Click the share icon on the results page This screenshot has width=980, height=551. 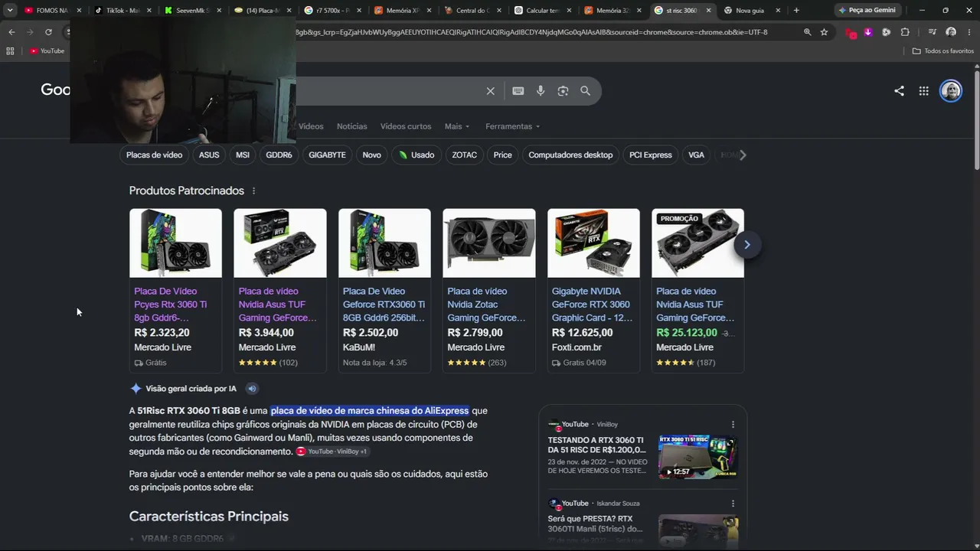click(x=899, y=91)
